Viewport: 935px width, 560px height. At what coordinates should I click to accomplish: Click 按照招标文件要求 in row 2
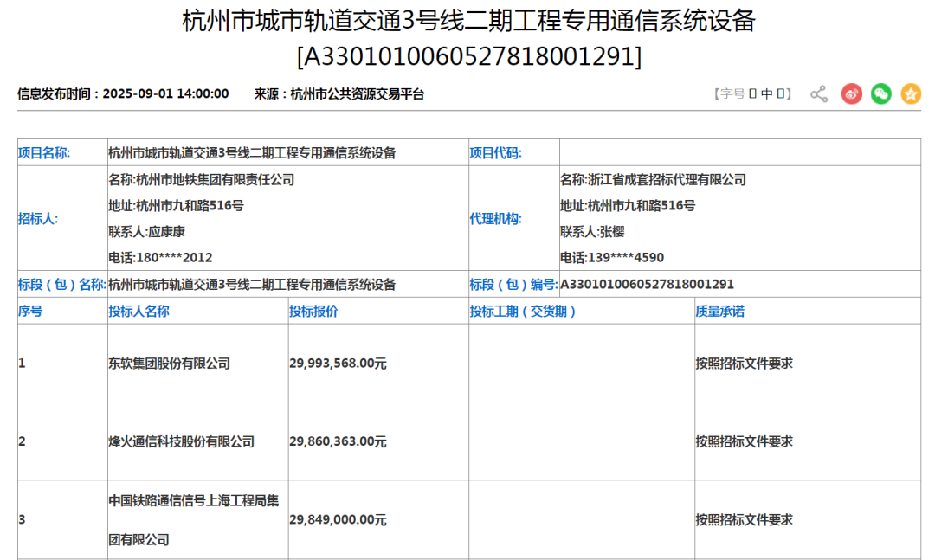(745, 442)
